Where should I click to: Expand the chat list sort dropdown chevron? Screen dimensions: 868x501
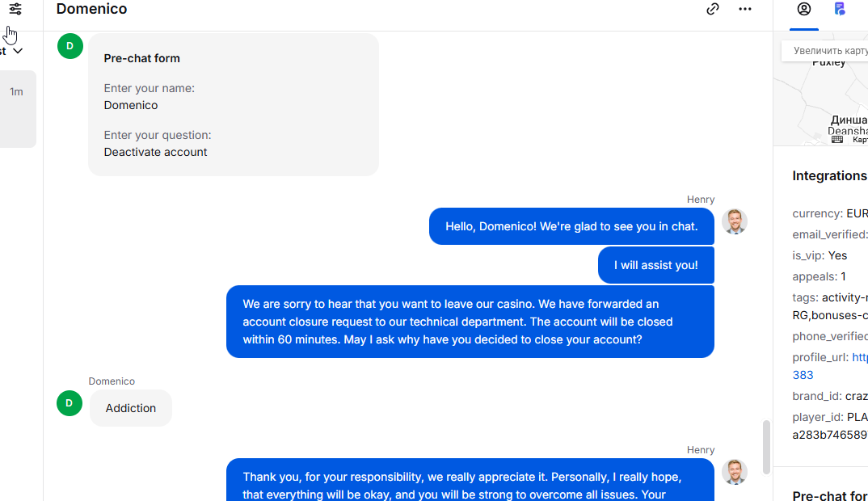(17, 51)
